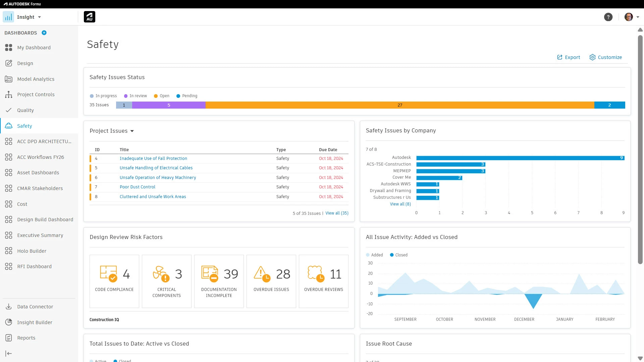Click the grey In progress segment showing 1
644x362 pixels.
pos(124,105)
